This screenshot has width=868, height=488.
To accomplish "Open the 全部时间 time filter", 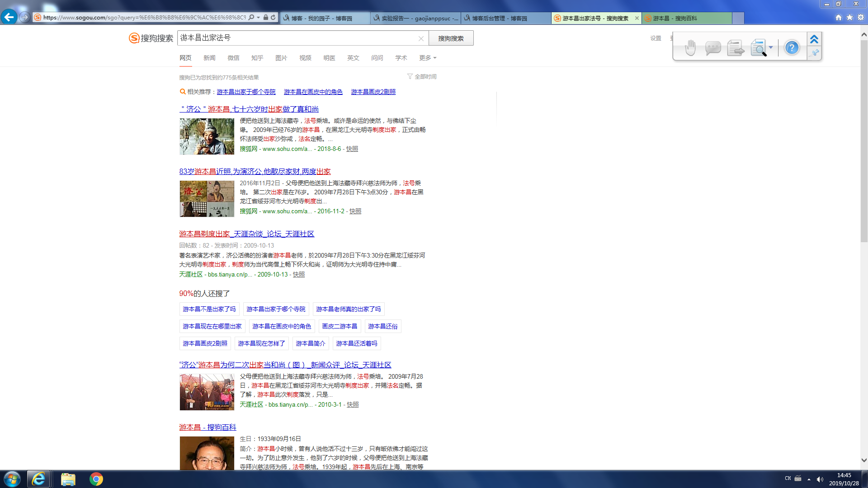I will click(x=422, y=77).
